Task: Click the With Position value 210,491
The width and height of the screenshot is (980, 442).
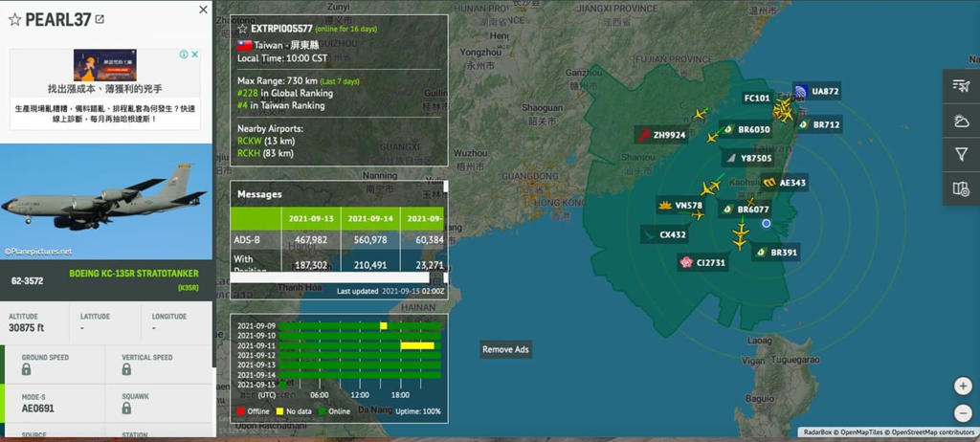Action: tap(370, 265)
